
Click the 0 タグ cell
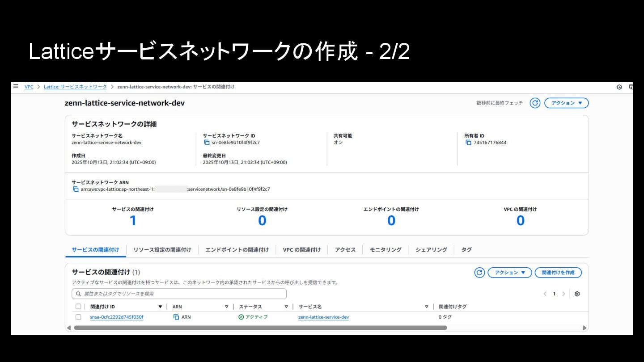tap(445, 317)
